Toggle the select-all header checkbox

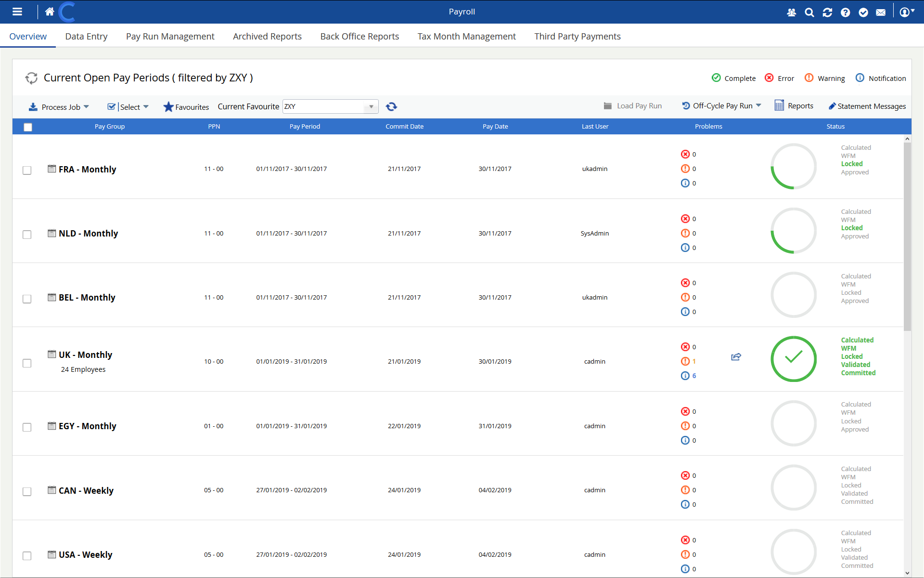28,127
